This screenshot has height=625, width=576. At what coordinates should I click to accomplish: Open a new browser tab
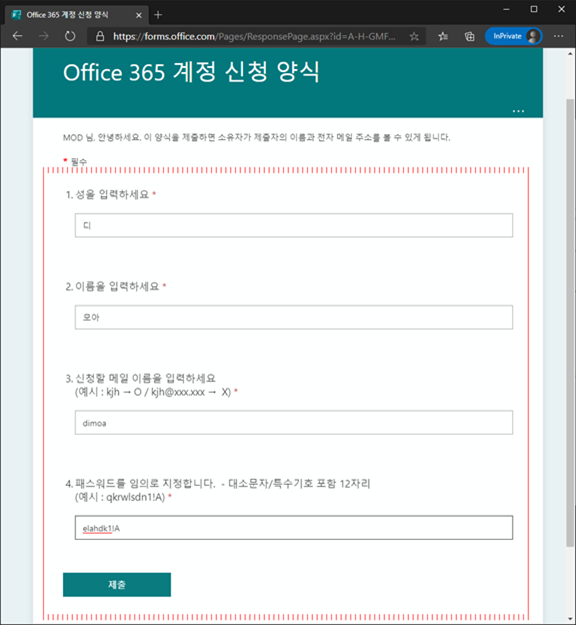tap(158, 15)
